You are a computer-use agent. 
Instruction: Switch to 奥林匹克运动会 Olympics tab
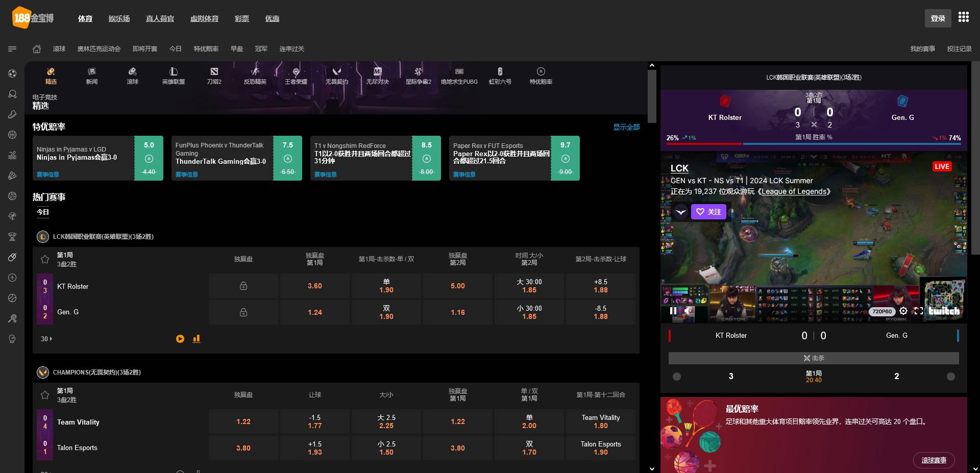point(99,49)
